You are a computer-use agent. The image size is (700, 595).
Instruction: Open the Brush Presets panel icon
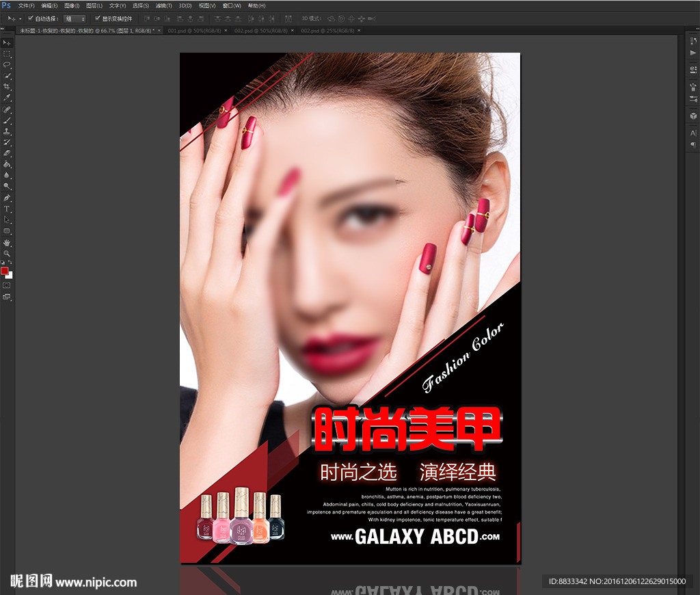click(693, 98)
